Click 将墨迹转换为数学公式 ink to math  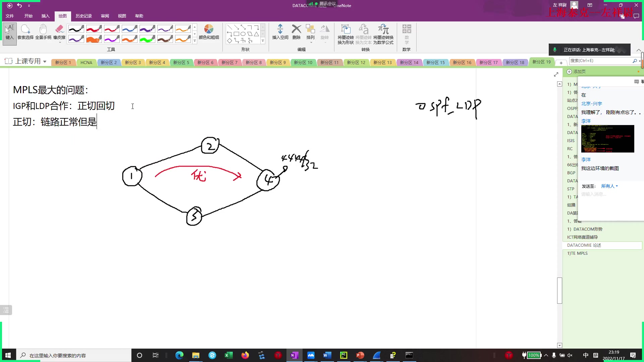point(383,34)
